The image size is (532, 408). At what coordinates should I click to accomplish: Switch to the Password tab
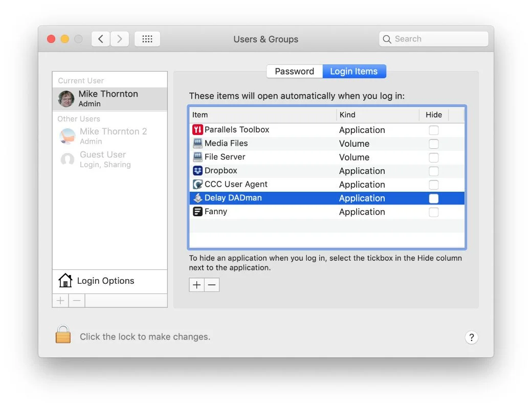[295, 71]
